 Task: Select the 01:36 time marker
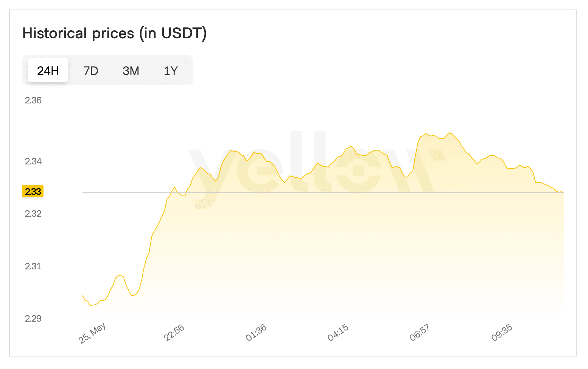point(256,333)
